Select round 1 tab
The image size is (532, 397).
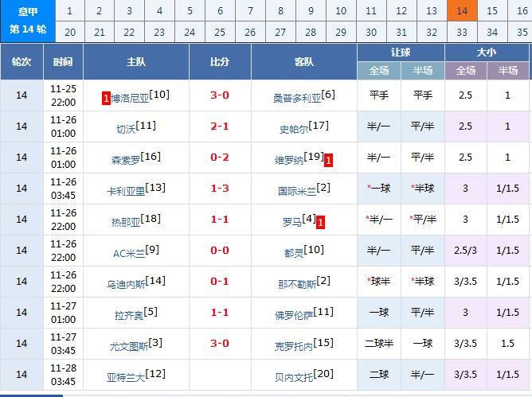tap(69, 10)
